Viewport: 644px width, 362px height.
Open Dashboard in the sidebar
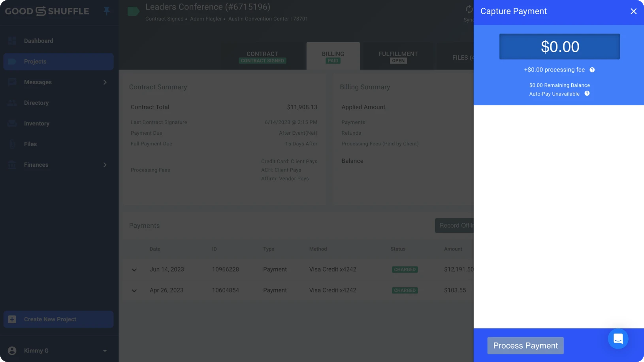point(58,41)
